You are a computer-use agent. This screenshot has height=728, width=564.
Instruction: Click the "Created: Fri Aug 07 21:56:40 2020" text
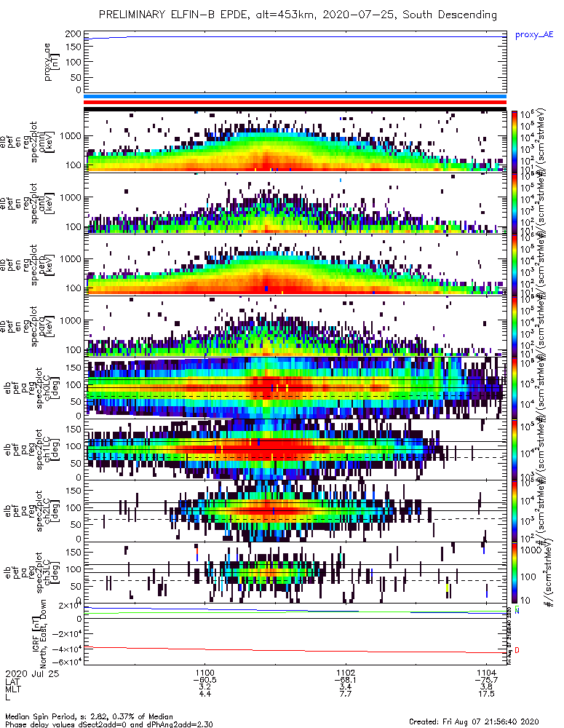pyautogui.click(x=474, y=721)
